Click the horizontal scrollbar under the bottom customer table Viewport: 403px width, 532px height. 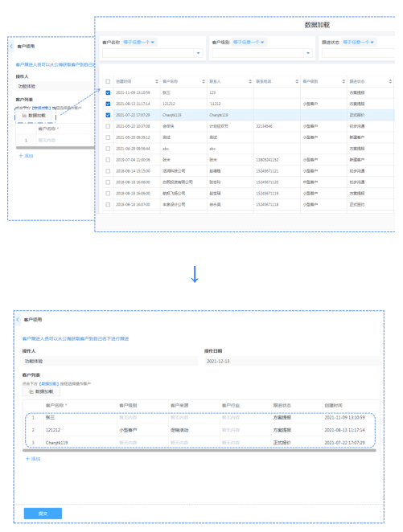(199, 451)
